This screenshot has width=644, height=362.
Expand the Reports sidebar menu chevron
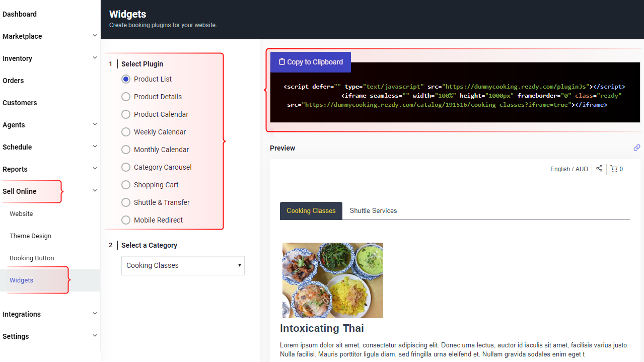95,169
